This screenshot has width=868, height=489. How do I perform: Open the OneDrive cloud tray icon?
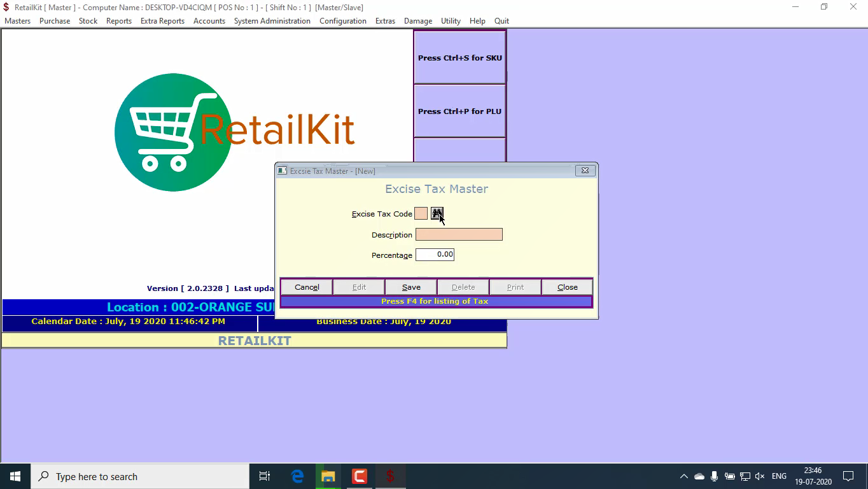pos(699,476)
